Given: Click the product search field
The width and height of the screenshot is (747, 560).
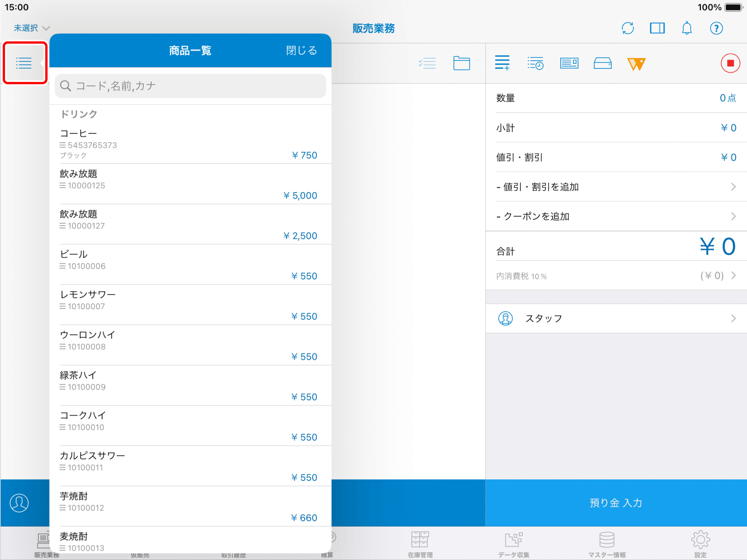Looking at the screenshot, I should coord(190,86).
